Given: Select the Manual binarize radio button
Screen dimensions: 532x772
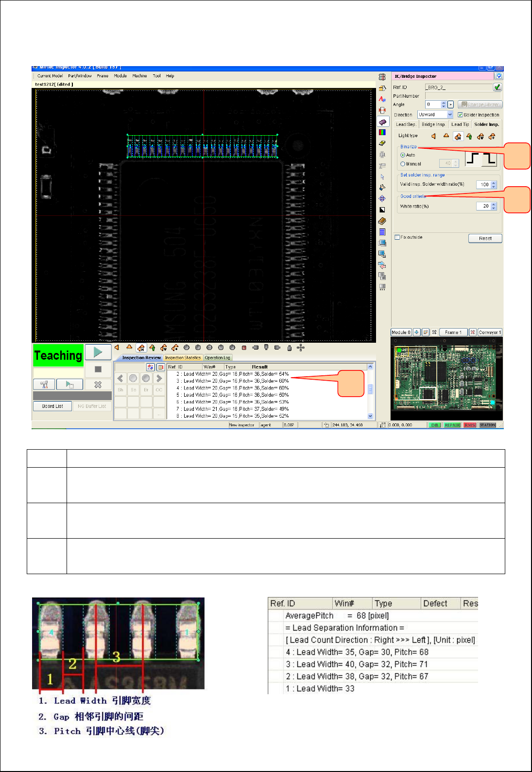Looking at the screenshot, I should pos(403,164).
